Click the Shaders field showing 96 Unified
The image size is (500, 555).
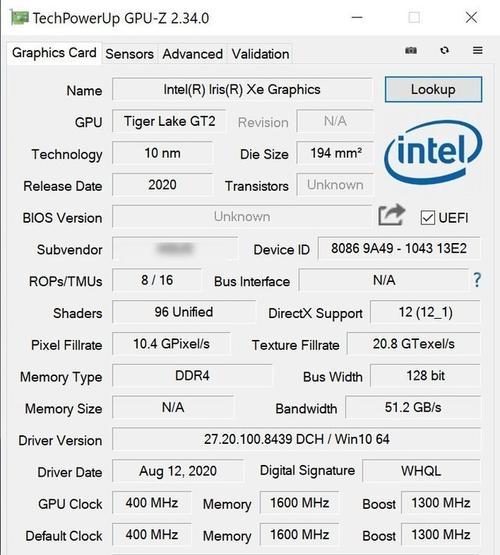coord(184,312)
